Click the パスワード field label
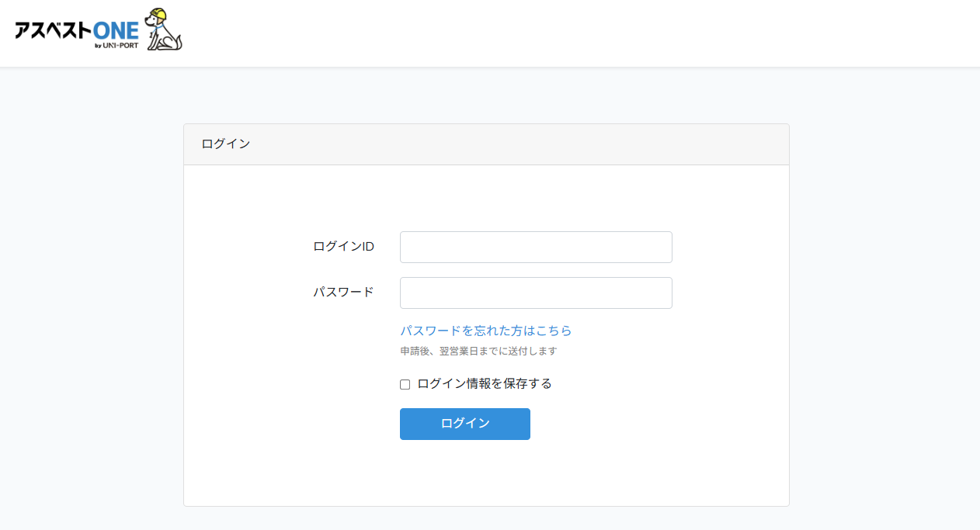Screen dimensions: 980x530 pos(343,293)
